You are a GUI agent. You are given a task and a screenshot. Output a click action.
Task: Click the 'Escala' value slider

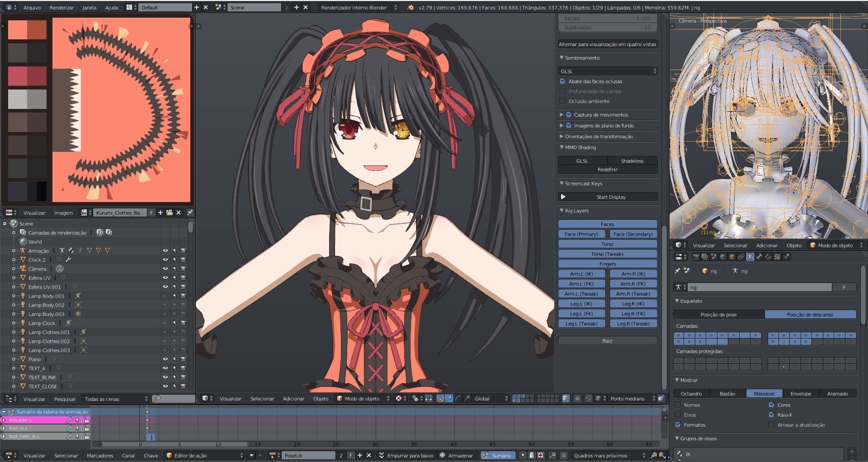608,18
